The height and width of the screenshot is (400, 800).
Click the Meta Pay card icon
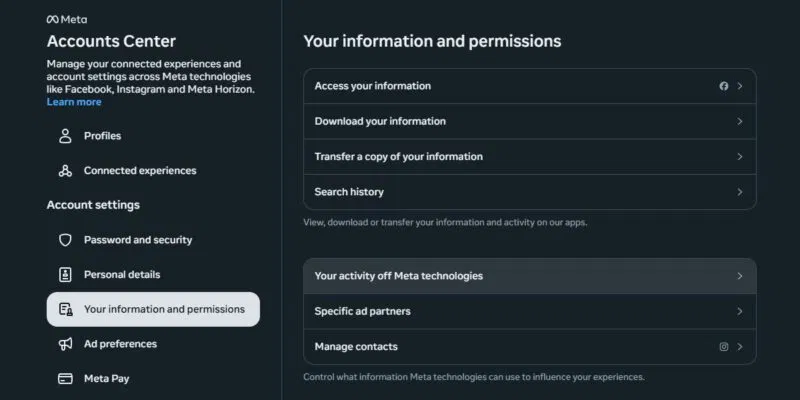tap(66, 379)
